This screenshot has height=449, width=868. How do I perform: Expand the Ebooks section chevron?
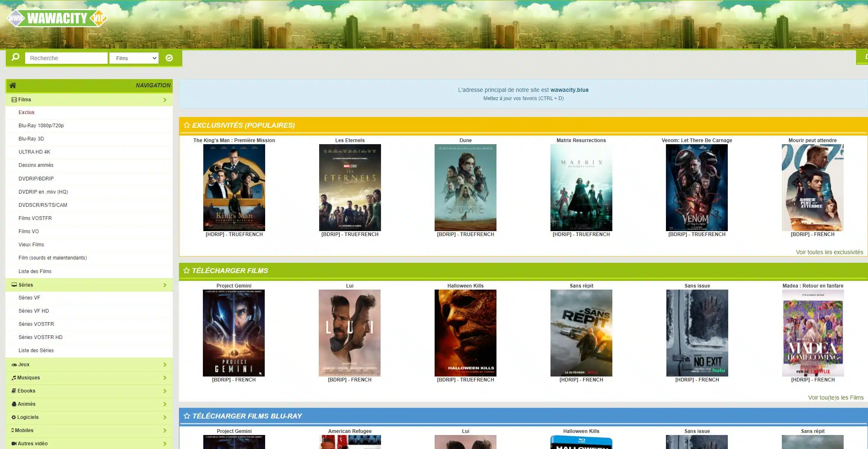click(x=165, y=391)
